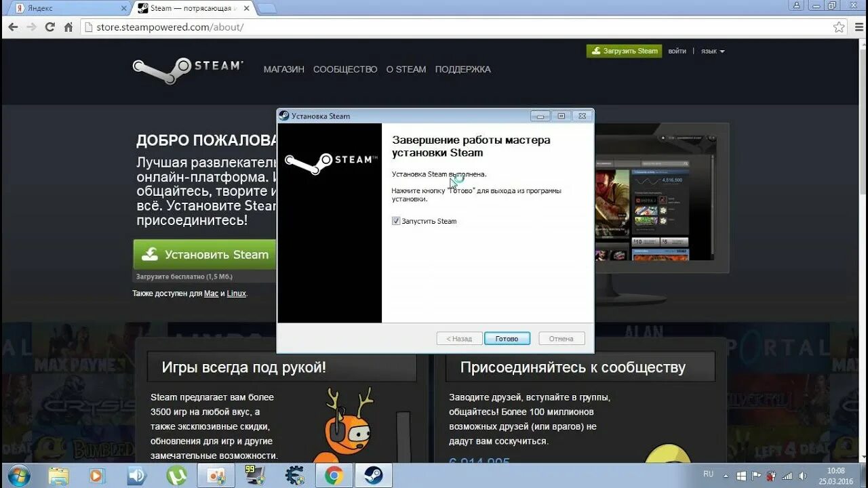The width and height of the screenshot is (868, 488).
Task: Open the Windows Start menu
Action: [18, 476]
